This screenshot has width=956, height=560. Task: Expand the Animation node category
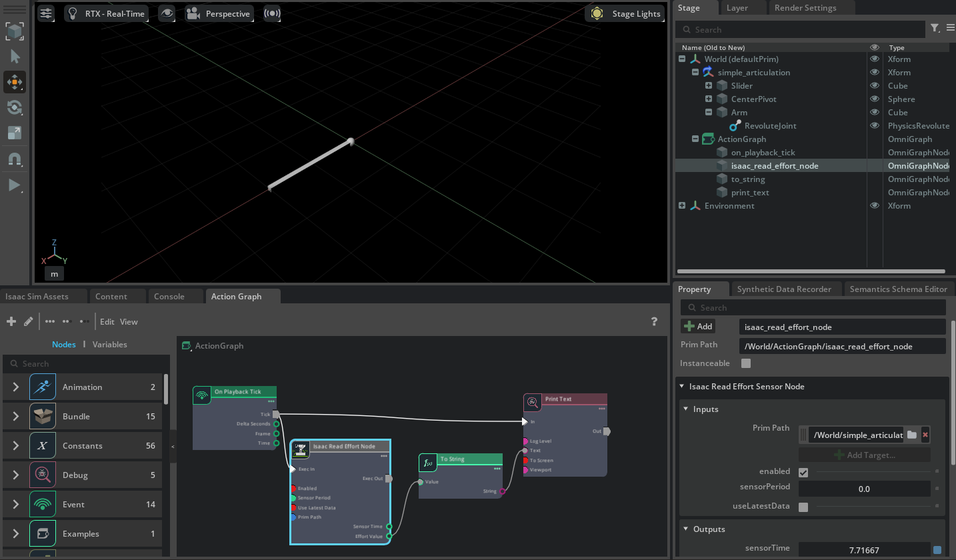pos(16,387)
